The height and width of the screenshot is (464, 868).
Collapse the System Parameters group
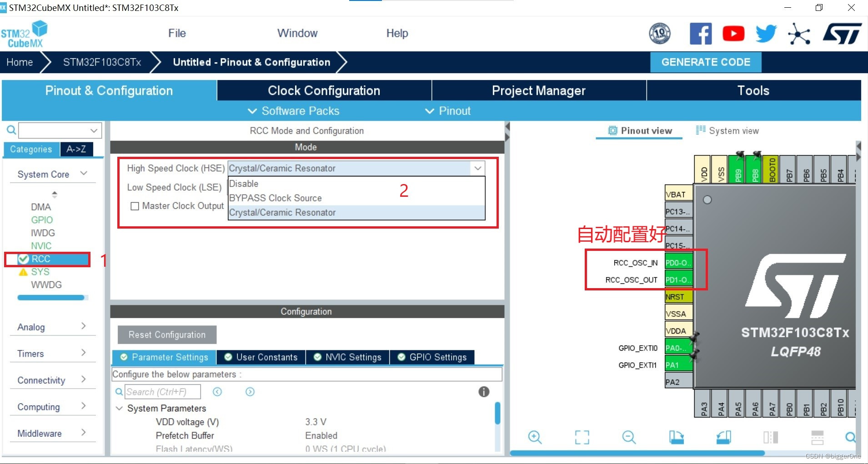coord(119,408)
